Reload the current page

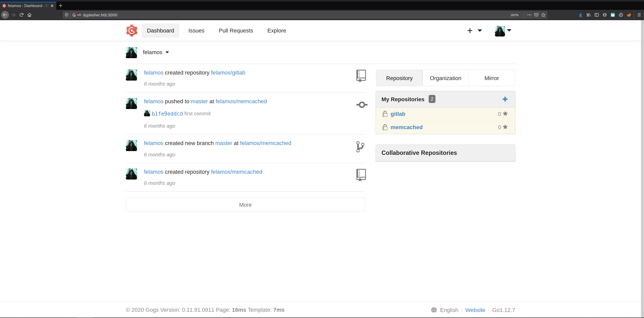coord(21,15)
